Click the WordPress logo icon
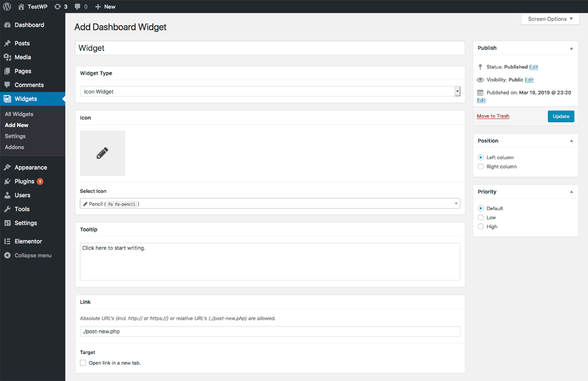The width and height of the screenshot is (588, 381). pyautogui.click(x=7, y=6)
